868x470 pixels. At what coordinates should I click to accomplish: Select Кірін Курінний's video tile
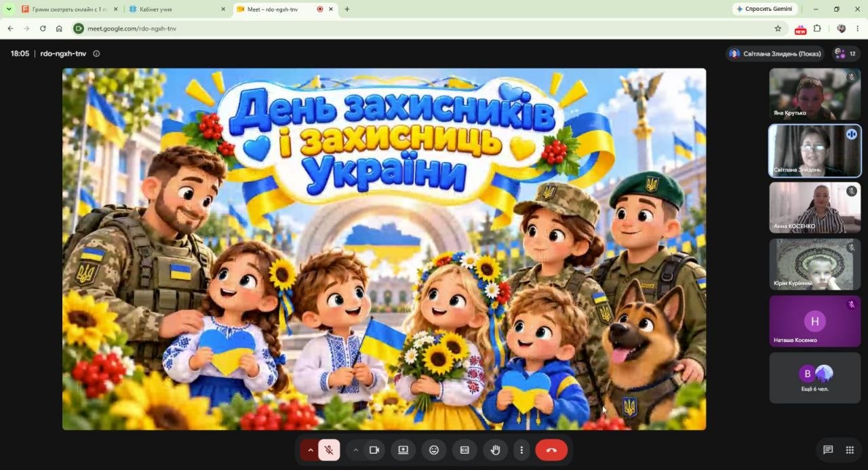click(x=814, y=265)
